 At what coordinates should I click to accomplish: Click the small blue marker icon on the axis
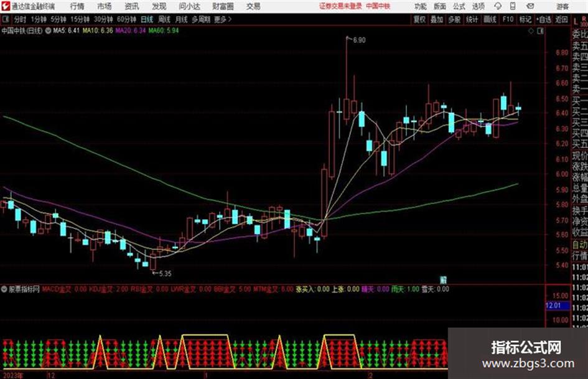(x=443, y=280)
